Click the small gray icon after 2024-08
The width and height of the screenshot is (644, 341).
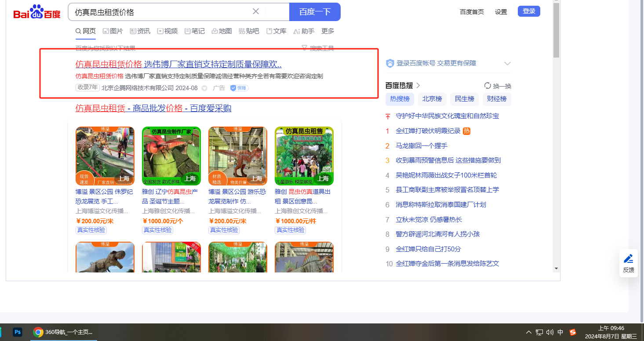204,88
